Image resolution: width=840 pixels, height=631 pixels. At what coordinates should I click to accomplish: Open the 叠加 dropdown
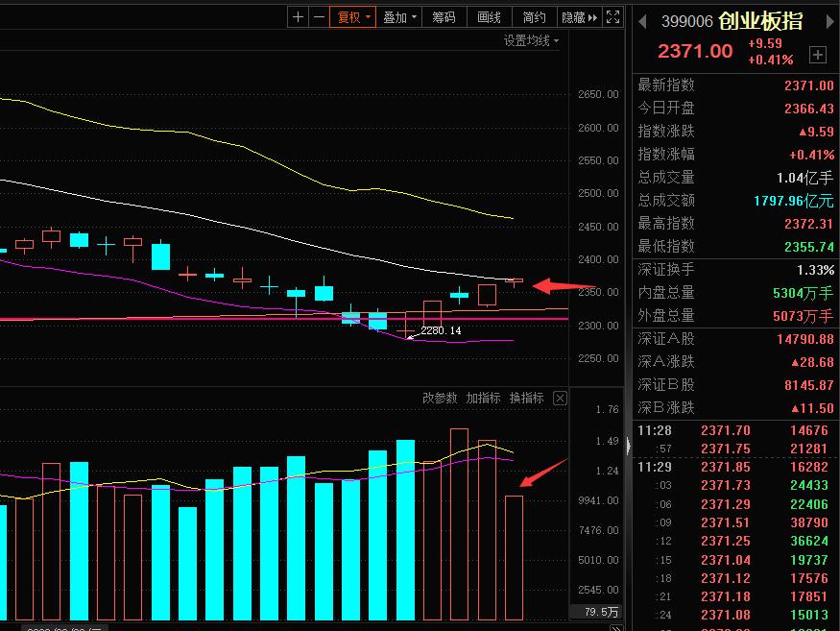coord(399,17)
